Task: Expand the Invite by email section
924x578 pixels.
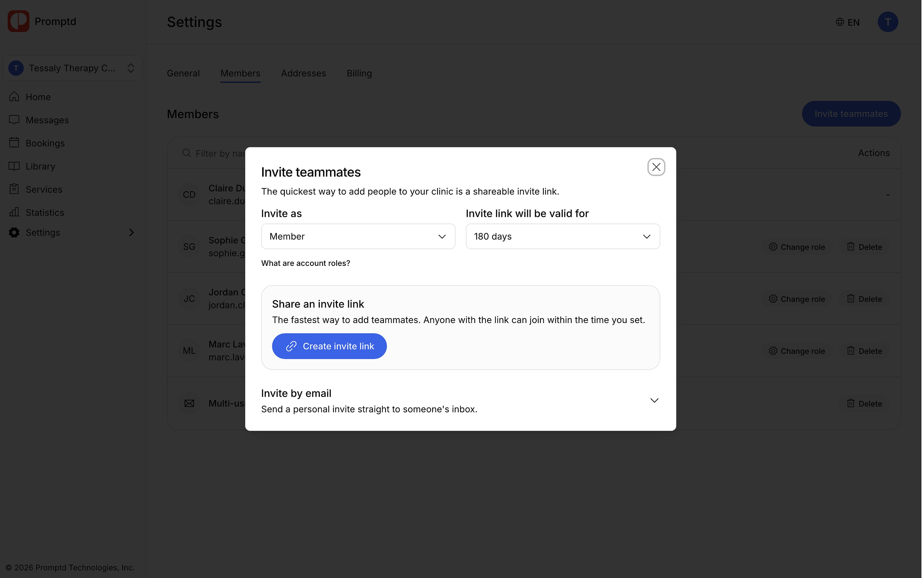Action: pos(461,401)
